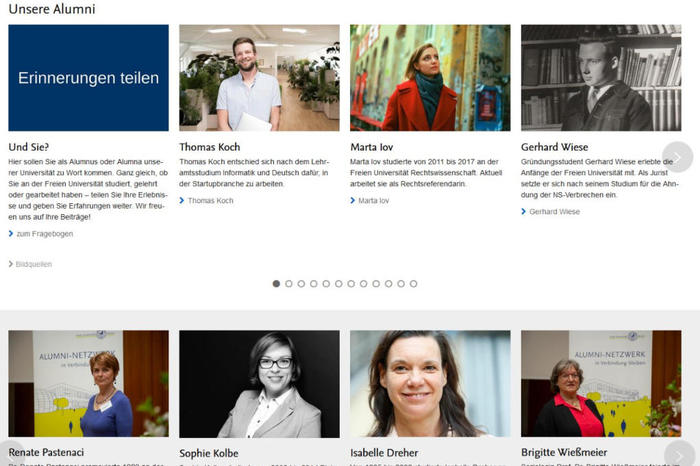Open Sophie Kolbe's black-and-white portrait
The height and width of the screenshot is (466, 700).
coord(259,384)
